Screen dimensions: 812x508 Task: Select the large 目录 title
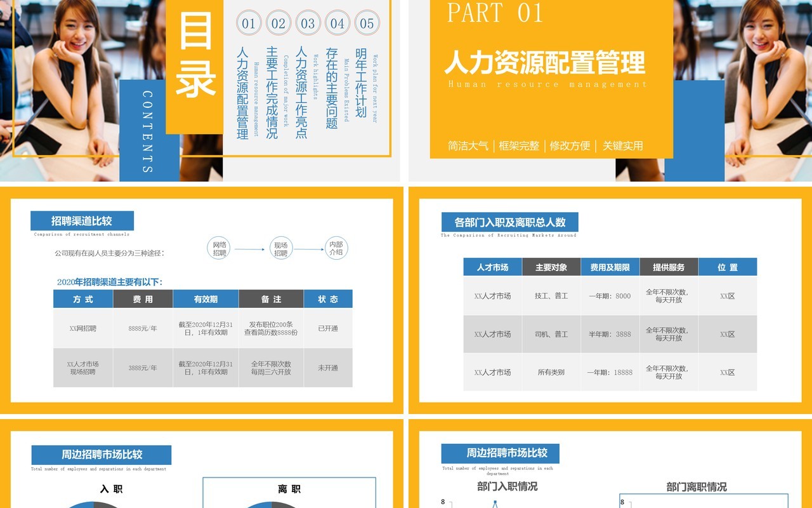(195, 55)
